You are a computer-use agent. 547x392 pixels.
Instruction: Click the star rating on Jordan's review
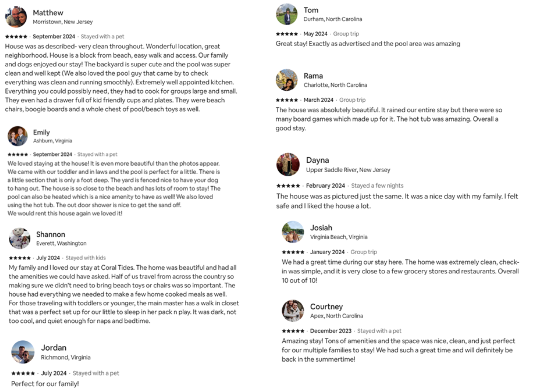[23, 373]
